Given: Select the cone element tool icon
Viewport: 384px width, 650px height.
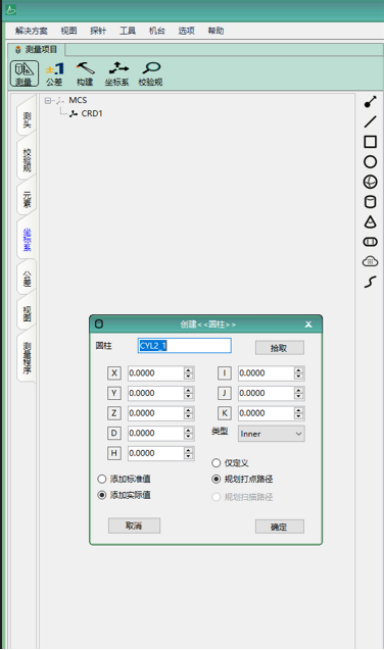Looking at the screenshot, I should (x=370, y=222).
